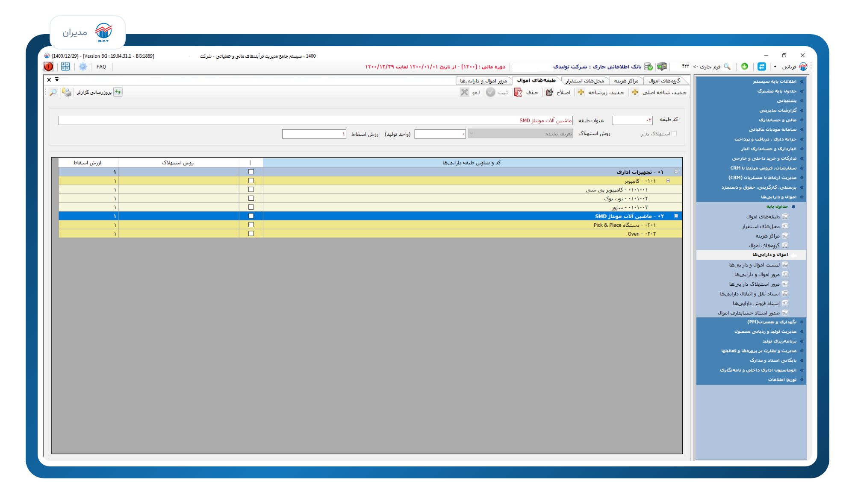This screenshot has width=855, height=504.
Task: Click the عنوان طبقه title input field
Action: coord(315,120)
